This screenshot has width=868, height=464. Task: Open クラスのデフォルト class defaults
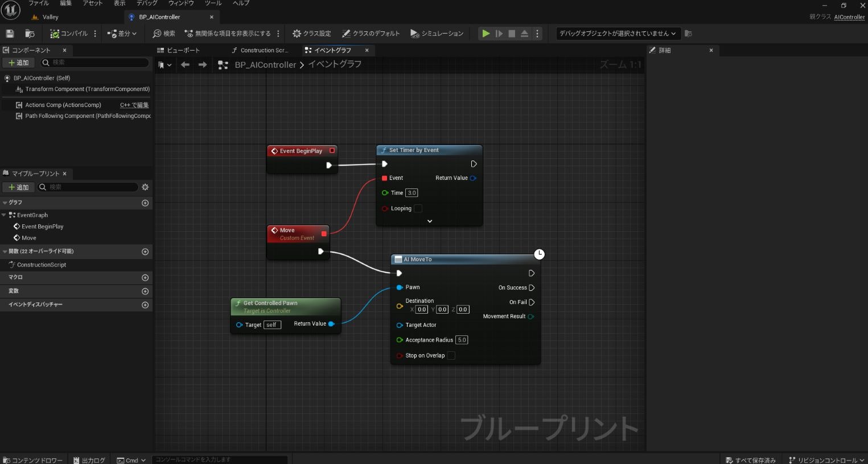click(371, 34)
